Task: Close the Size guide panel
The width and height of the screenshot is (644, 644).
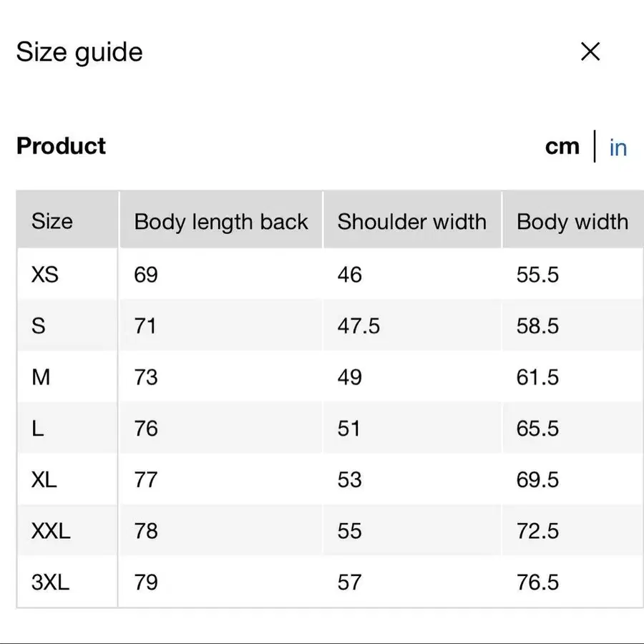Action: coord(590,52)
